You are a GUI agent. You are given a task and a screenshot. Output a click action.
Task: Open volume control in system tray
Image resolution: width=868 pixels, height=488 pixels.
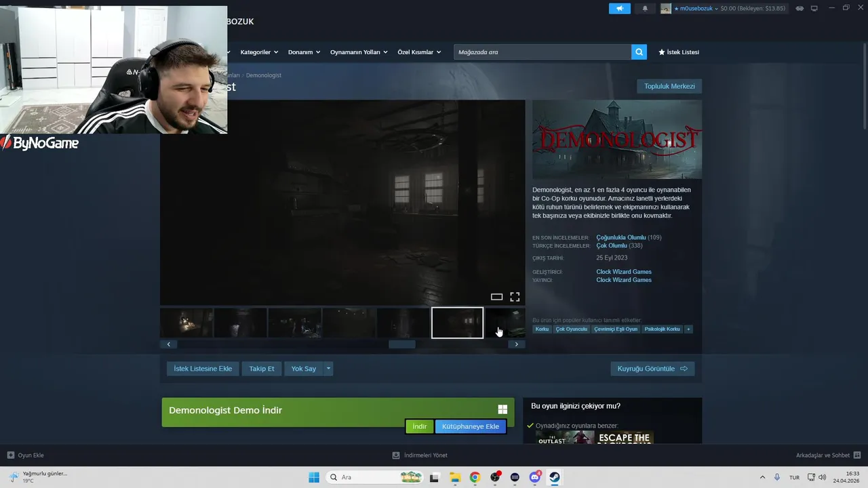click(823, 477)
